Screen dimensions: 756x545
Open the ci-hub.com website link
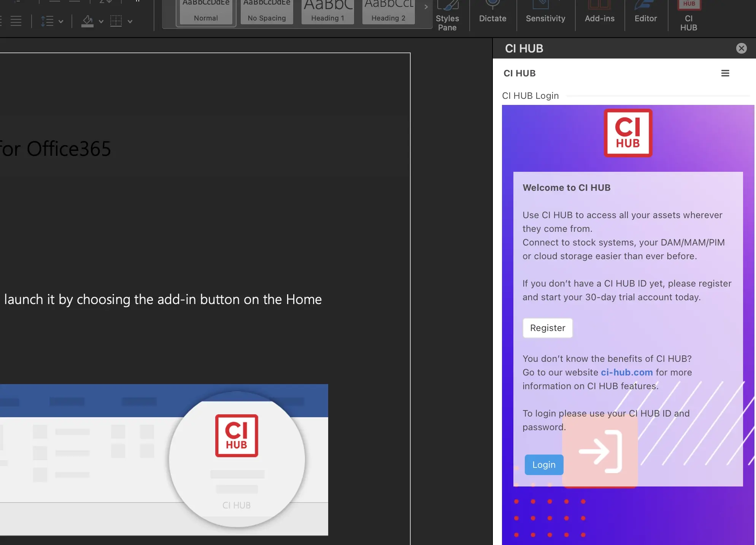click(627, 372)
